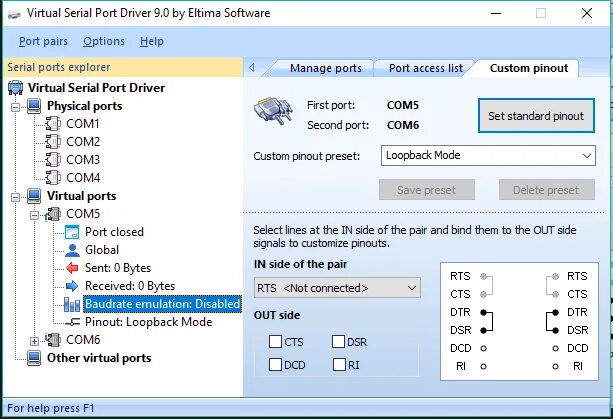This screenshot has width=613, height=419.
Task: Click the COM2 port connector icon
Action: click(x=53, y=141)
